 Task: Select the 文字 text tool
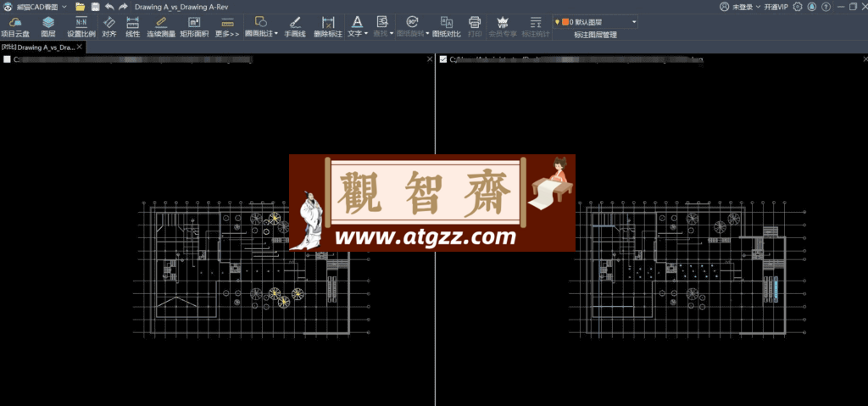pos(357,26)
